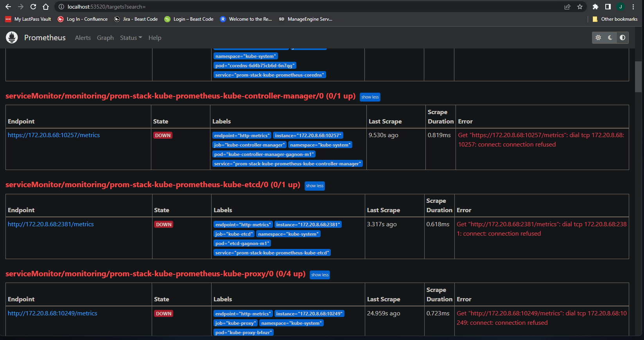Open the browser side panel icon

[x=608, y=7]
